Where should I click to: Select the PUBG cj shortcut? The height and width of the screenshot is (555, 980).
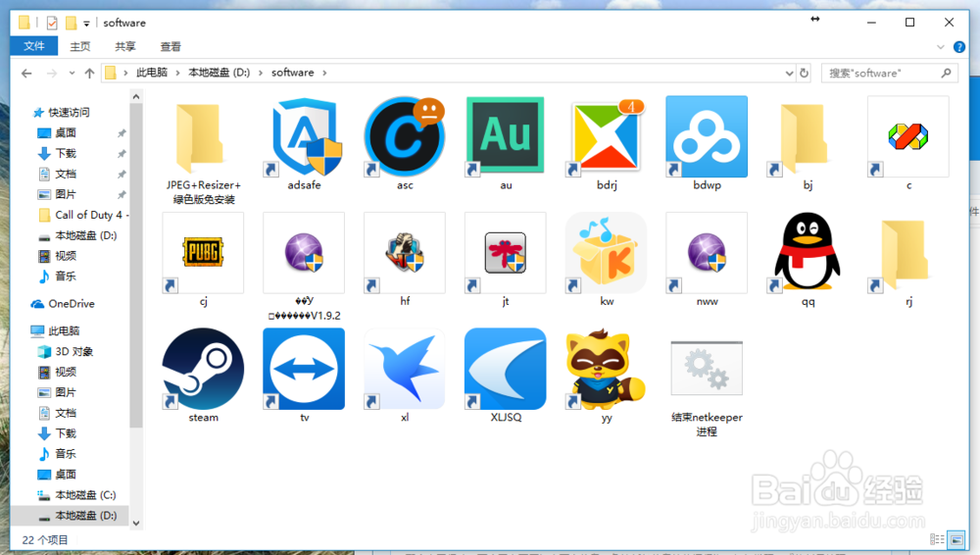click(x=203, y=253)
